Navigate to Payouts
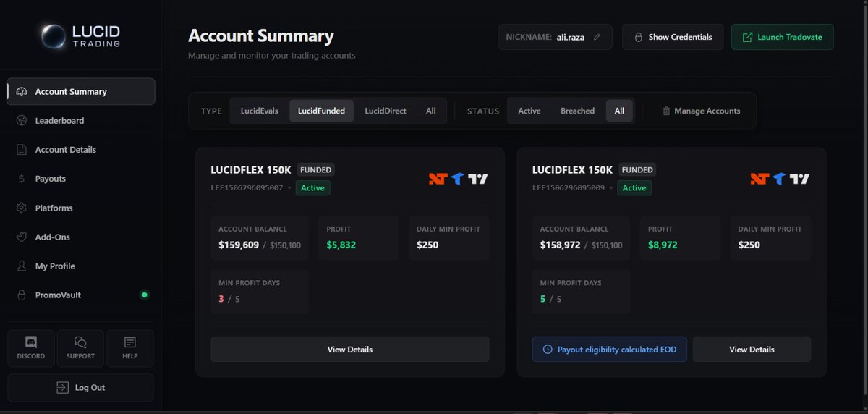Screen dimensions: 868x414 point(81,179)
